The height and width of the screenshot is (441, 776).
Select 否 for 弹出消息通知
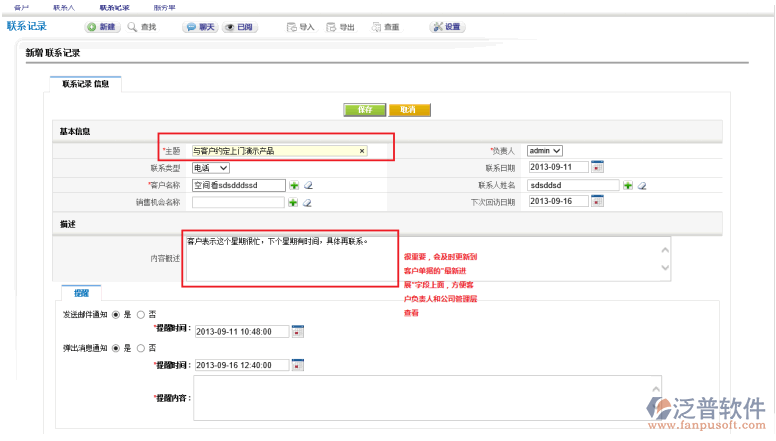point(141,348)
